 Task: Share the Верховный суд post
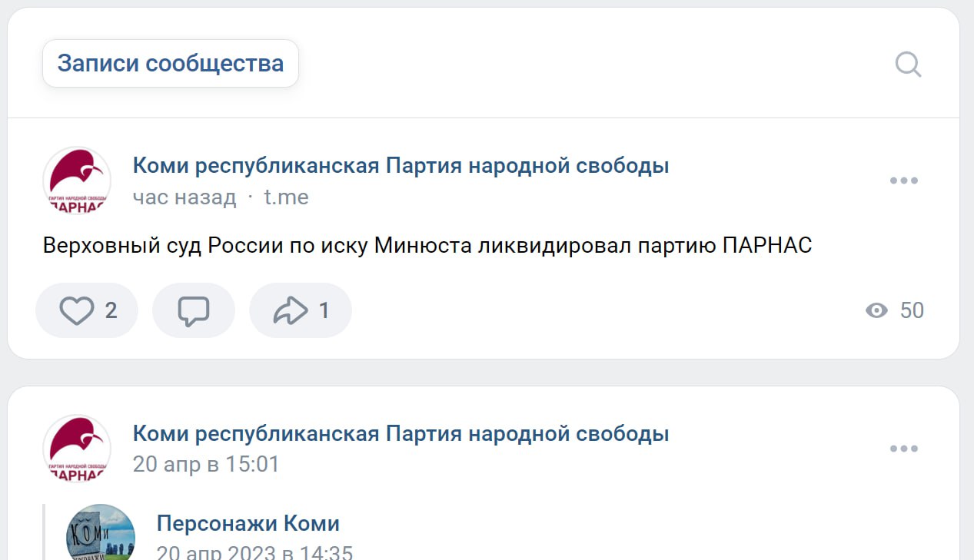point(301,310)
